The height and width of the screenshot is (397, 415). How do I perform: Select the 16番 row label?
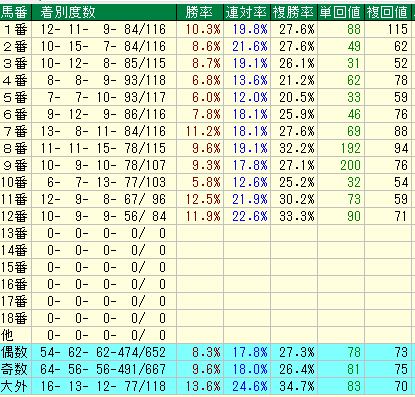click(15, 285)
